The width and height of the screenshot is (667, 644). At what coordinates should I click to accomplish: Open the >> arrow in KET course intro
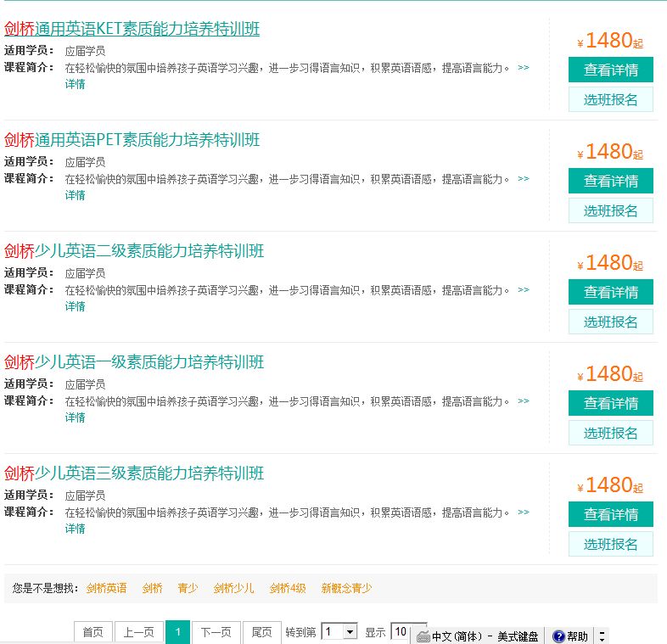524,68
